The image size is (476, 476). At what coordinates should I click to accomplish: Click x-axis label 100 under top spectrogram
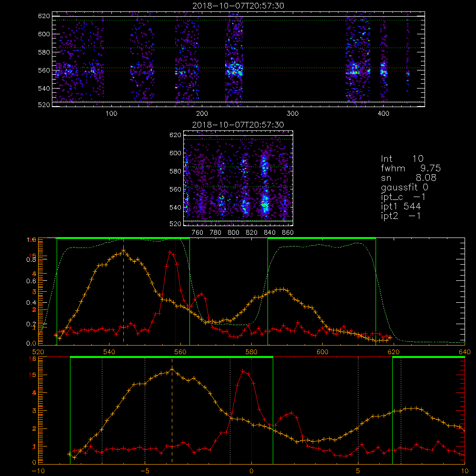click(111, 114)
